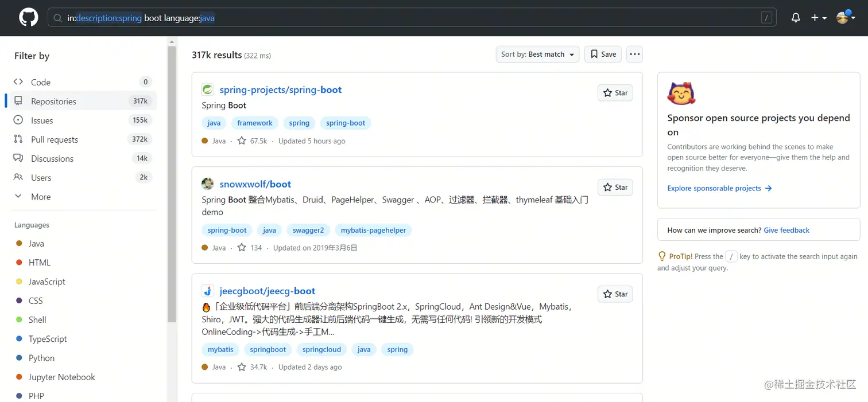The height and width of the screenshot is (402, 868).
Task: Filter by Java language
Action: coord(36,243)
